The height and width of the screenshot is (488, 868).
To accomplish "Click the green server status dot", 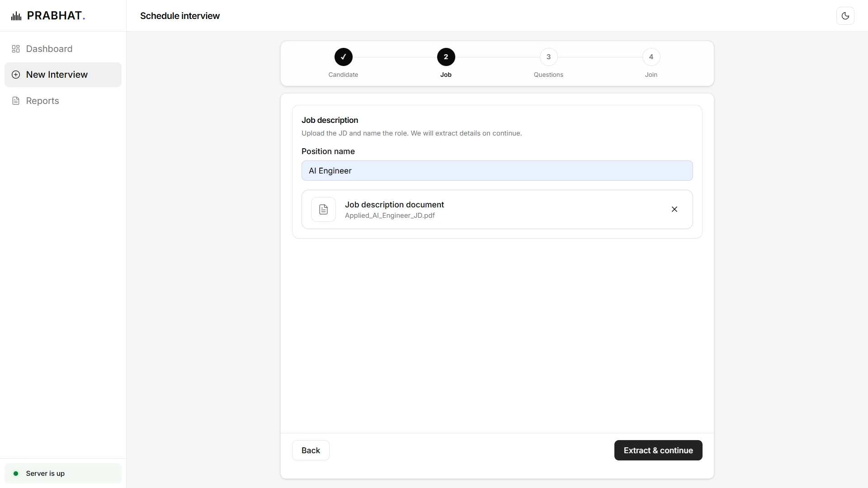I will coord(16,474).
